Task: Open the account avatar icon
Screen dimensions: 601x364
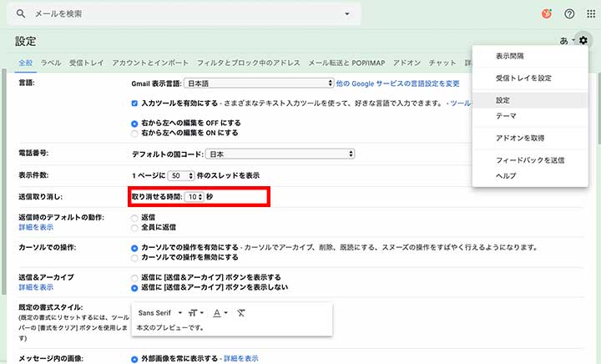Action: (547, 14)
